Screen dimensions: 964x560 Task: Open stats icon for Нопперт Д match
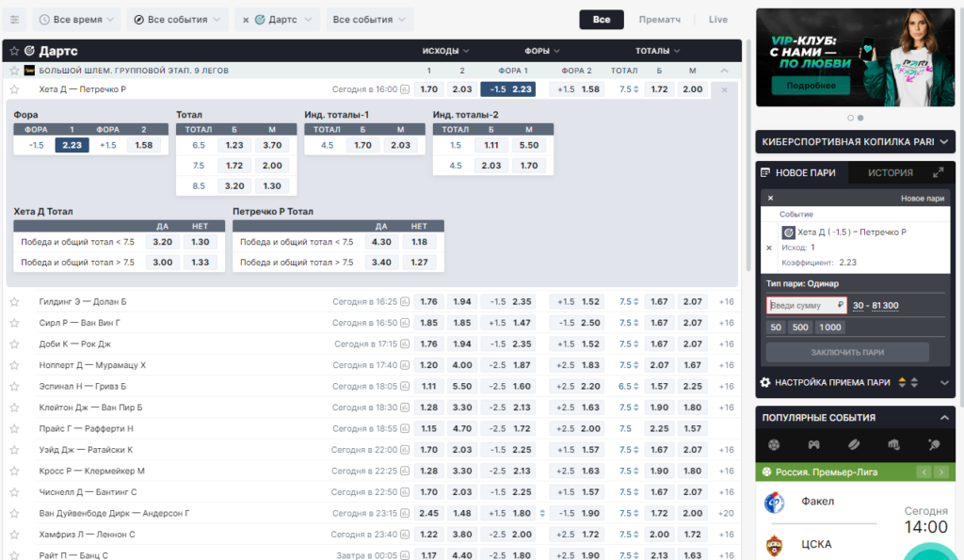coord(405,365)
